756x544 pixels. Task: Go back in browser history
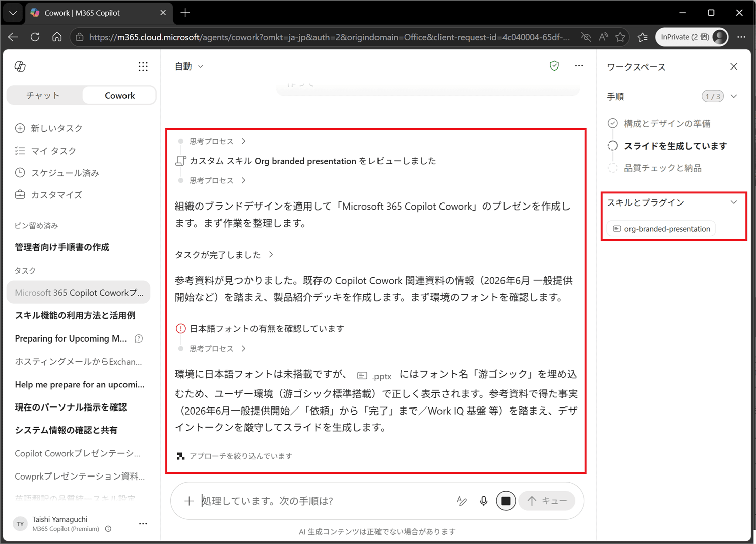click(x=13, y=37)
